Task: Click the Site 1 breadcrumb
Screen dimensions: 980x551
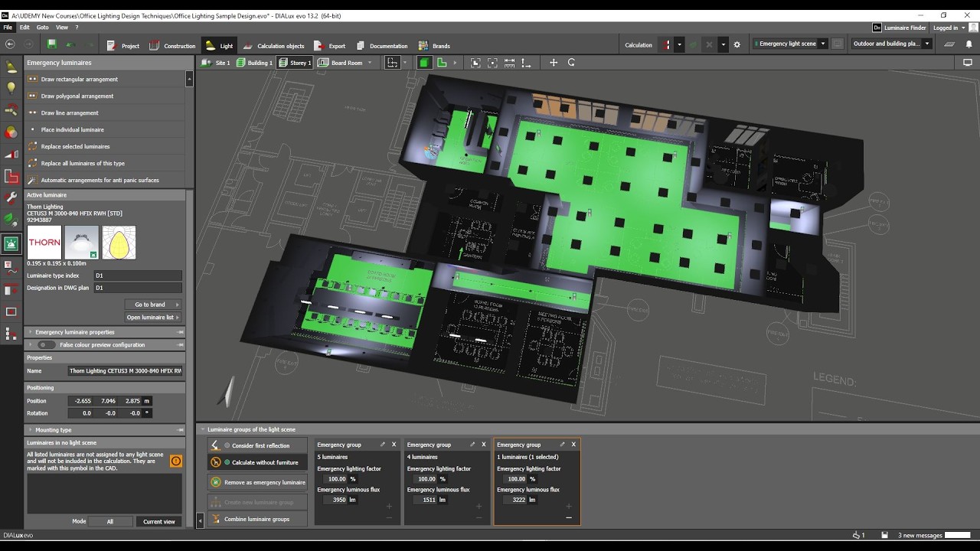Action: (216, 63)
